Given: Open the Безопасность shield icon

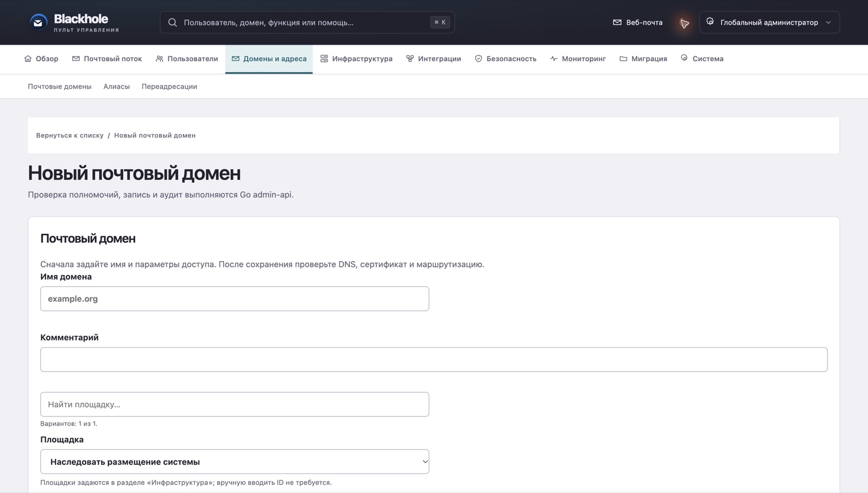Looking at the screenshot, I should click(x=478, y=59).
